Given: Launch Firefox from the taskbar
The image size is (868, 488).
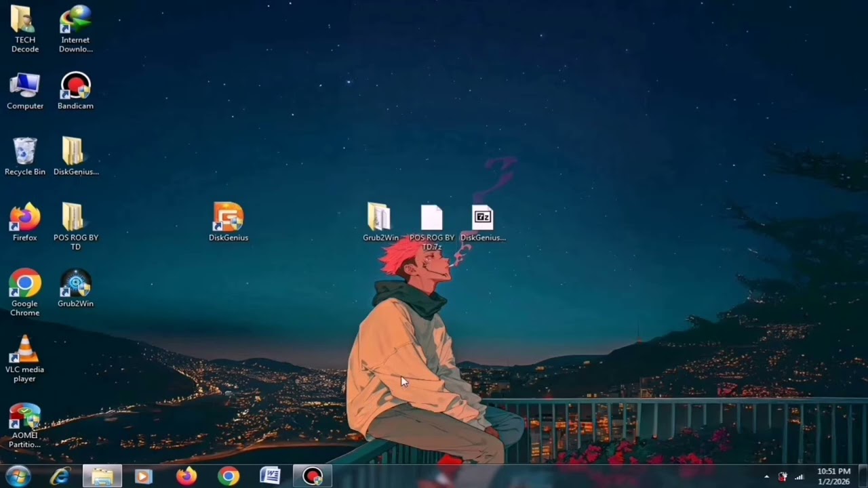Looking at the screenshot, I should tap(186, 476).
